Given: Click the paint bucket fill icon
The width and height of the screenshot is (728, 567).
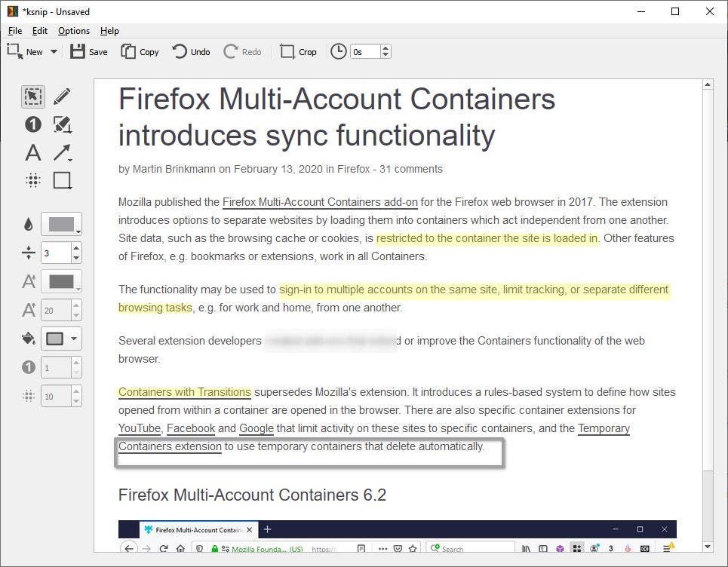Looking at the screenshot, I should [29, 339].
